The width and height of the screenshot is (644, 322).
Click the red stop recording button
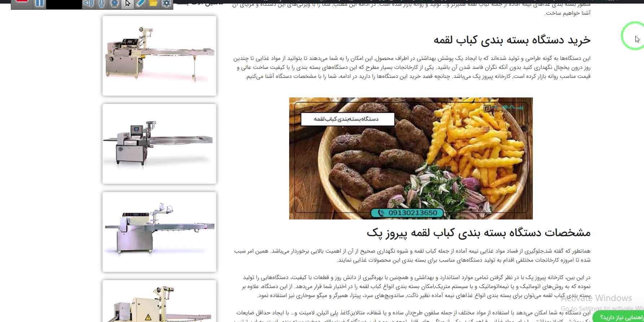(22, 3)
